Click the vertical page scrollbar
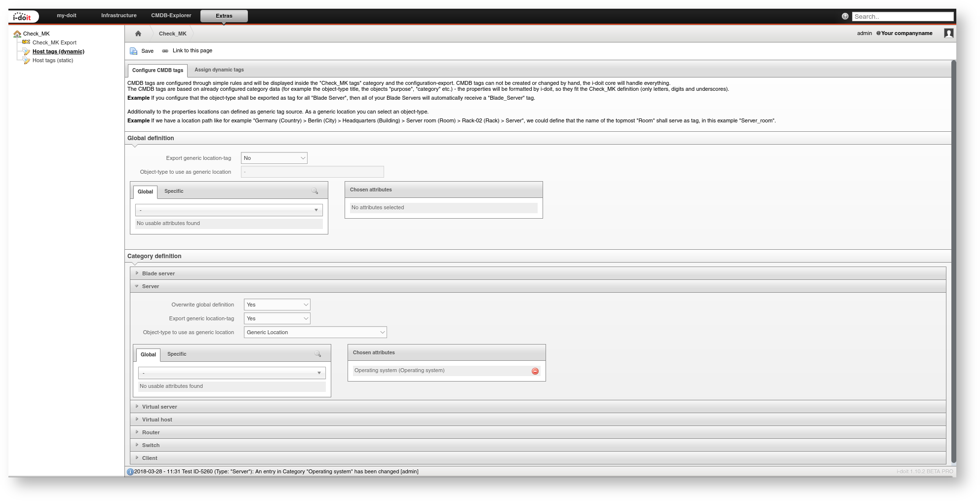 click(954, 262)
